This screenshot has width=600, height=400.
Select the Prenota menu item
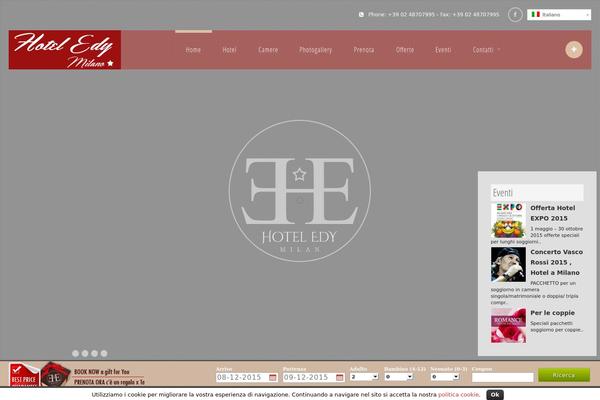[364, 50]
